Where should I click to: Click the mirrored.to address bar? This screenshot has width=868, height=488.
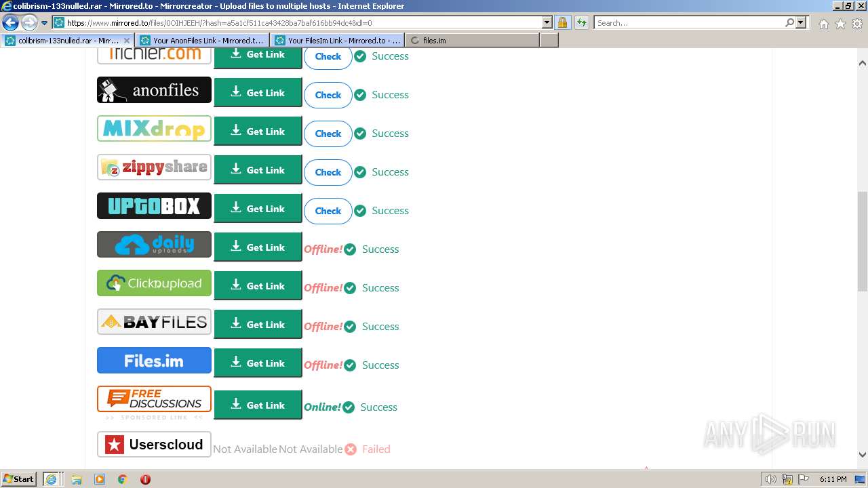pos(302,22)
